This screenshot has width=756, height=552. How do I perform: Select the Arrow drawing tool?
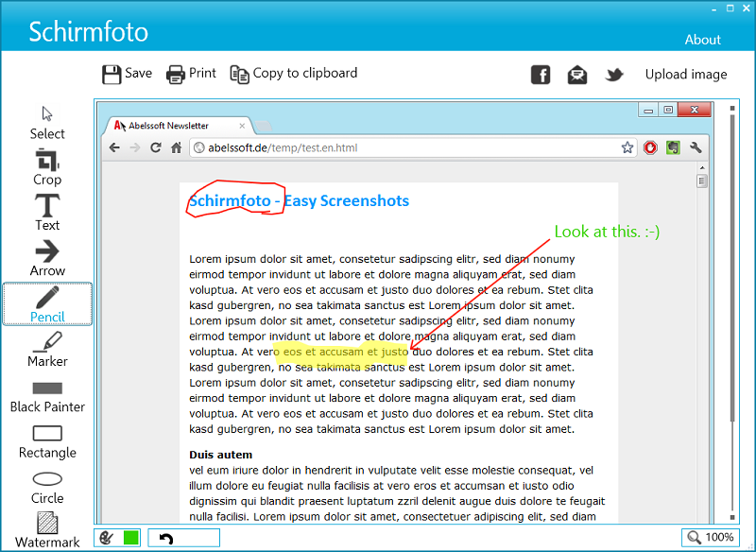tap(47, 259)
